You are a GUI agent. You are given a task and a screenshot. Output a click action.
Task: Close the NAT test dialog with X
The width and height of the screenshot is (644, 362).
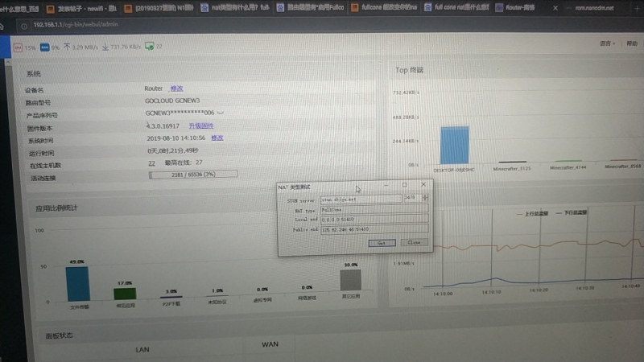423,184
